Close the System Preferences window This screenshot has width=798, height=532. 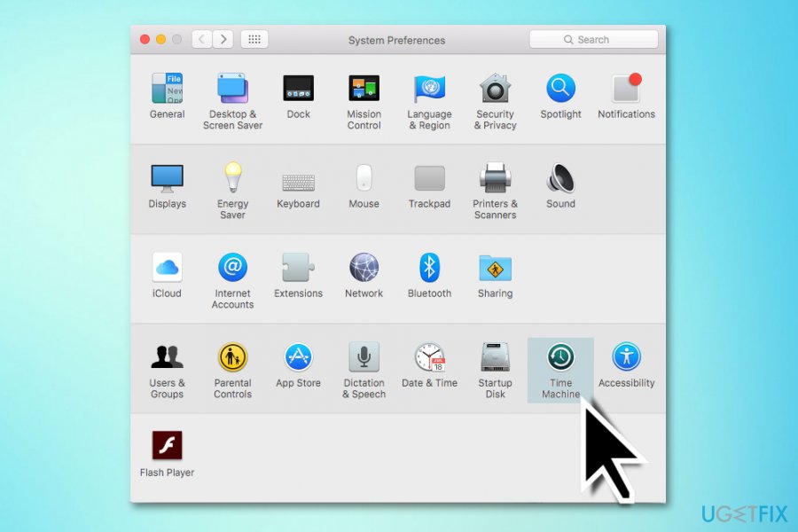coord(145,39)
